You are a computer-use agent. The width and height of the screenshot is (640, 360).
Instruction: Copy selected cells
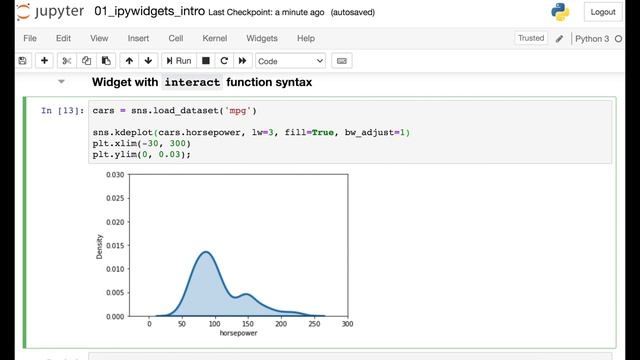pyautogui.click(x=86, y=61)
